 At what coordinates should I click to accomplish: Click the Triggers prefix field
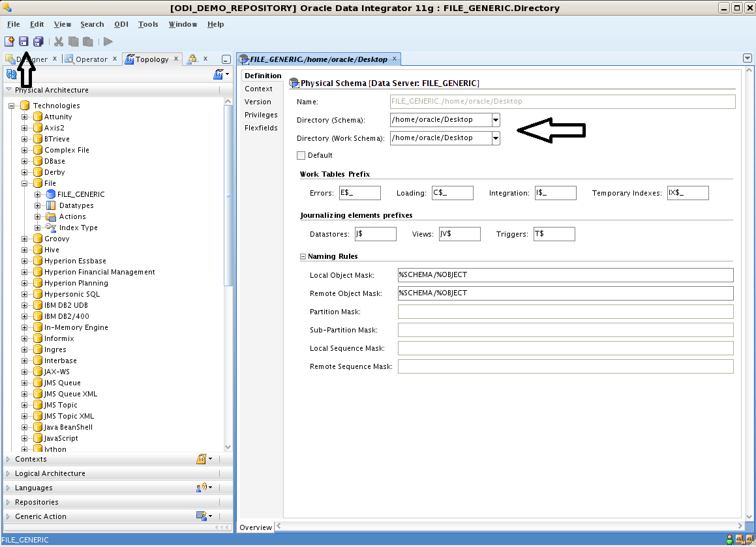coord(554,234)
